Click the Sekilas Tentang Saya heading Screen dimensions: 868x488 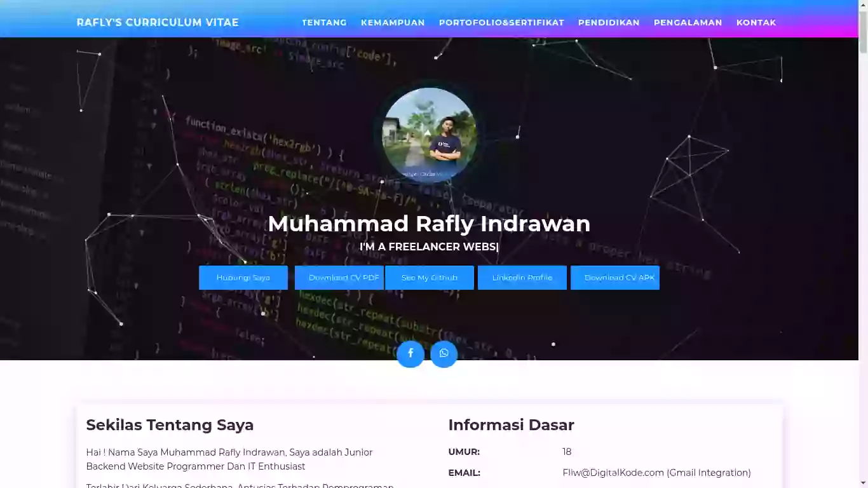(170, 425)
